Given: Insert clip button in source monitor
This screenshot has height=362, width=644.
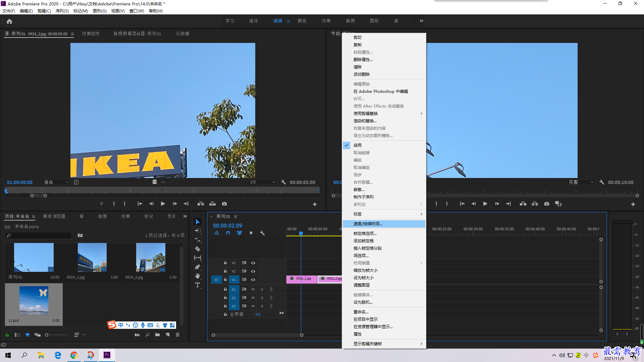Looking at the screenshot, I should coord(201,204).
